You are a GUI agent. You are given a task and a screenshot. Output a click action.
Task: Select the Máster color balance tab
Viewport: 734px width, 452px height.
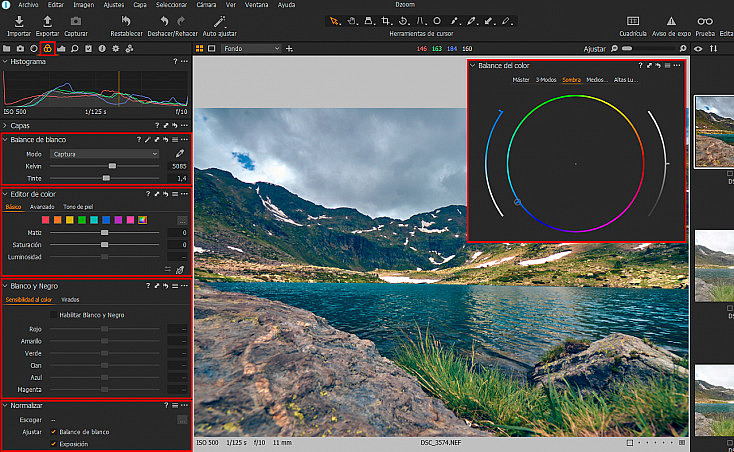[x=521, y=80]
